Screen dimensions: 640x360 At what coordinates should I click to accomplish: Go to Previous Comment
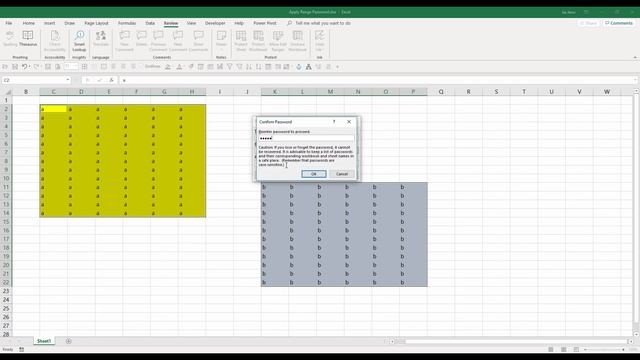pyautogui.click(x=158, y=41)
